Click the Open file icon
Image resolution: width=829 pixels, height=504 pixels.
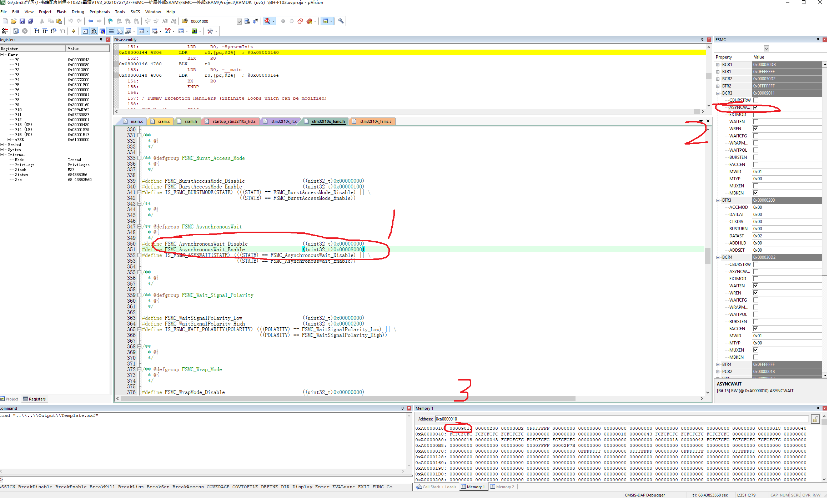[x=14, y=21]
